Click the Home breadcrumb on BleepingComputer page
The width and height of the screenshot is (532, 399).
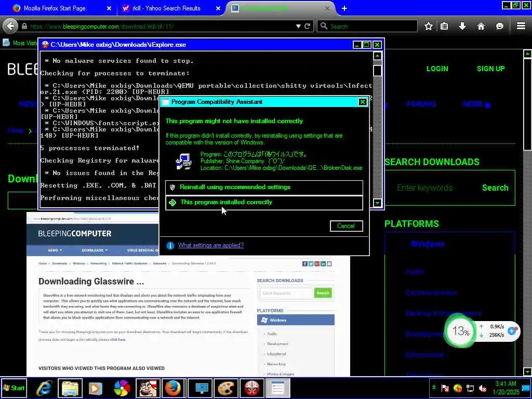tap(16, 130)
